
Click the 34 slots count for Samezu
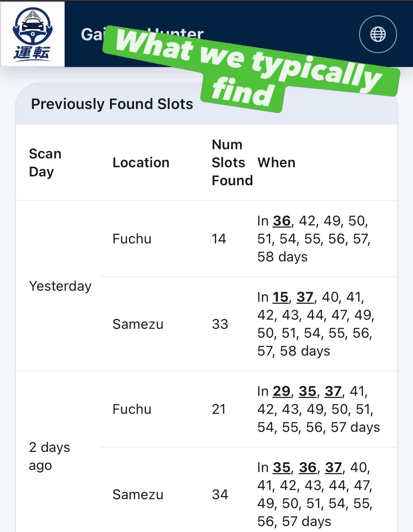pos(220,495)
